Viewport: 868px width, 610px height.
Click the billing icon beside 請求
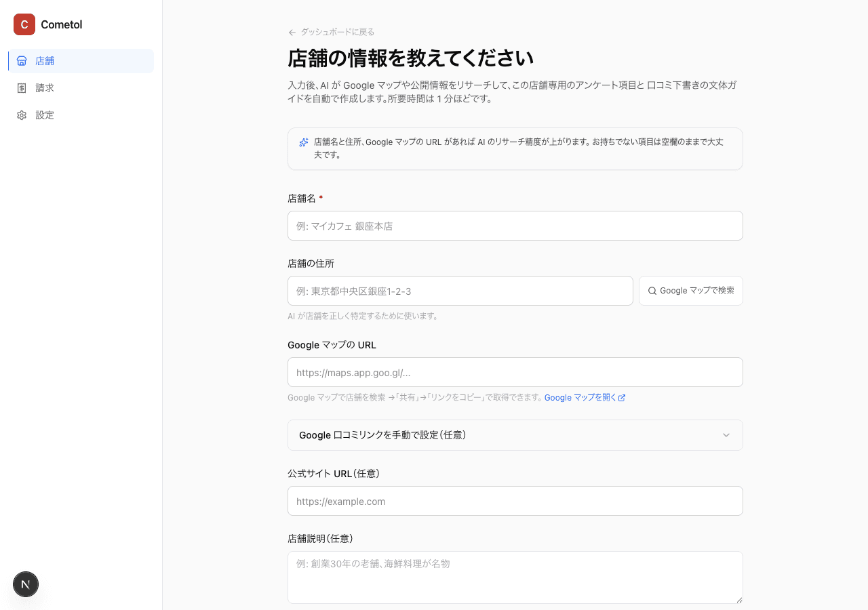(22, 88)
